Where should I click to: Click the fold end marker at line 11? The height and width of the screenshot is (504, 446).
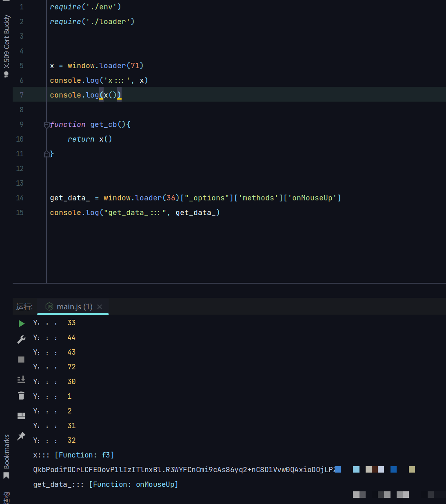pyautogui.click(x=47, y=154)
